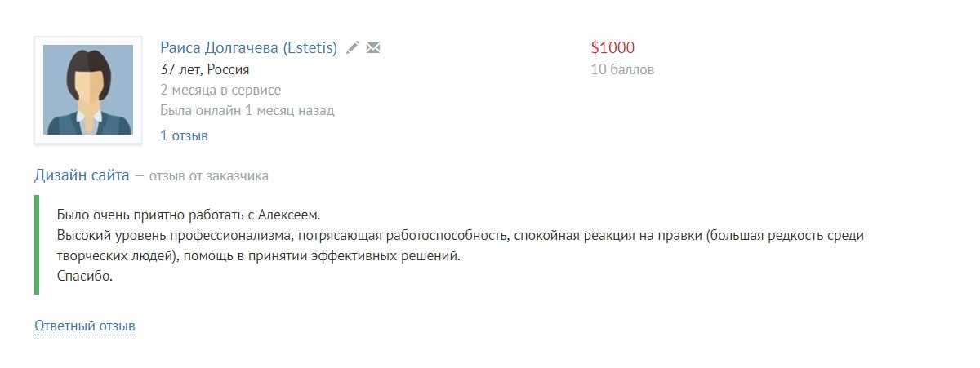Click review line starting "творческих людей"
Image resolution: width=980 pixels, height=368 pixels.
259,256
